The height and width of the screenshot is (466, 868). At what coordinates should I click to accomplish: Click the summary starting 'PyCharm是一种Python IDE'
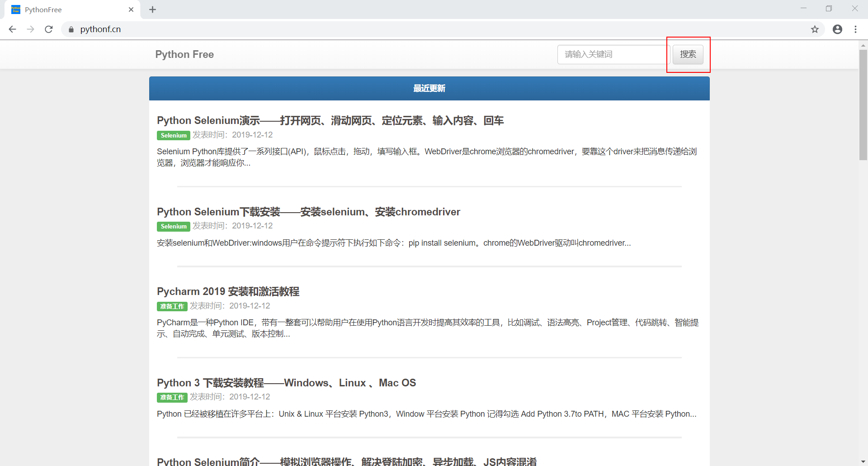coord(428,328)
